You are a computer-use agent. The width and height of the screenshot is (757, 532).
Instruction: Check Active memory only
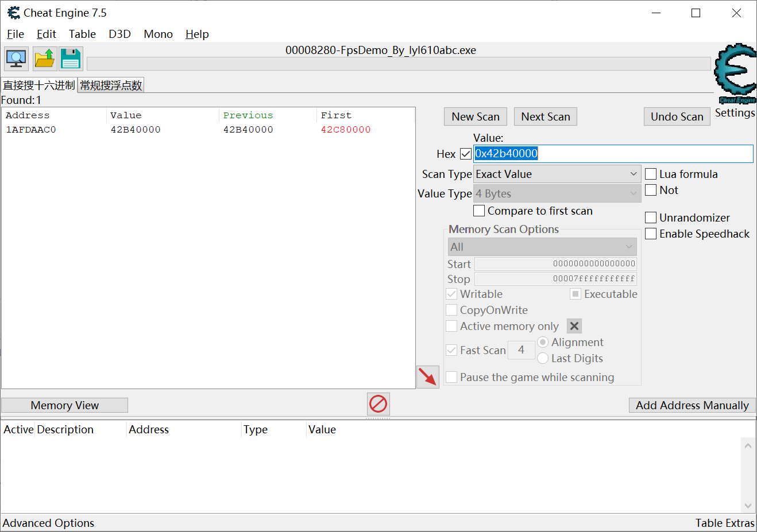pos(452,326)
